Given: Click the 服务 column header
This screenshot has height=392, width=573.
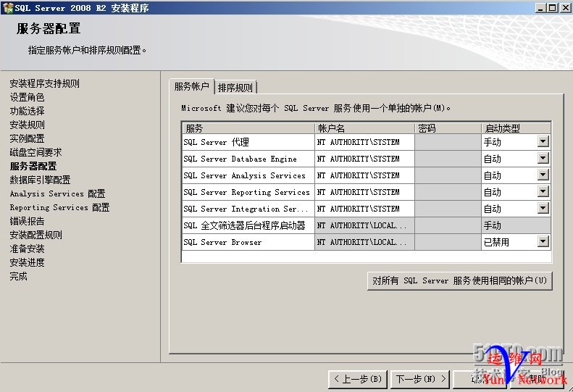Looking at the screenshot, I should (248, 128).
